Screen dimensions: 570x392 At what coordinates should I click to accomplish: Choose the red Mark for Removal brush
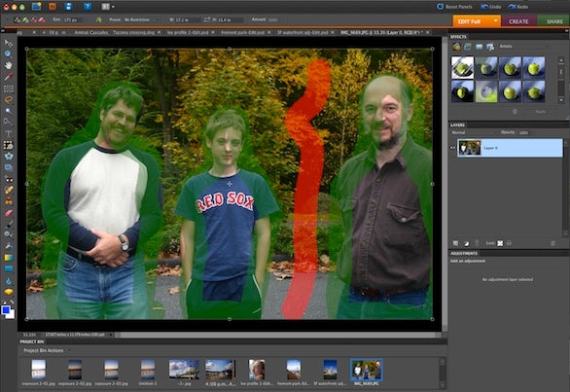coord(34,20)
